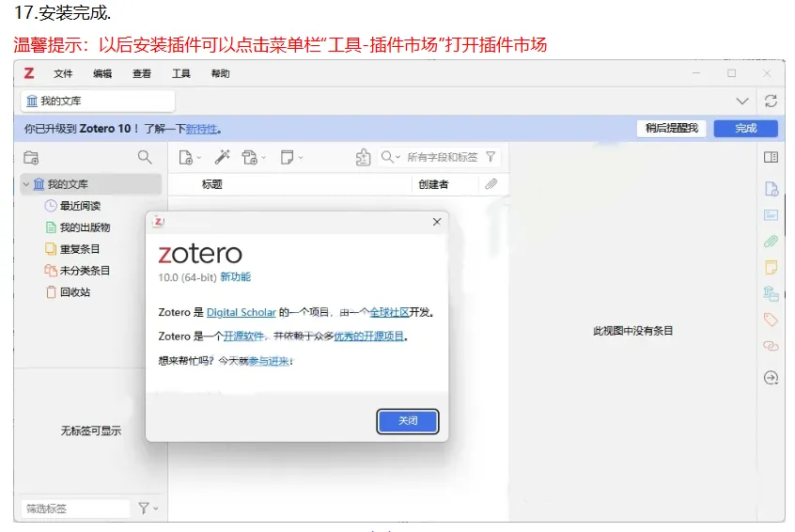Click the locate/export arrow icon in toolbar
The height and width of the screenshot is (532, 795).
[x=363, y=158]
